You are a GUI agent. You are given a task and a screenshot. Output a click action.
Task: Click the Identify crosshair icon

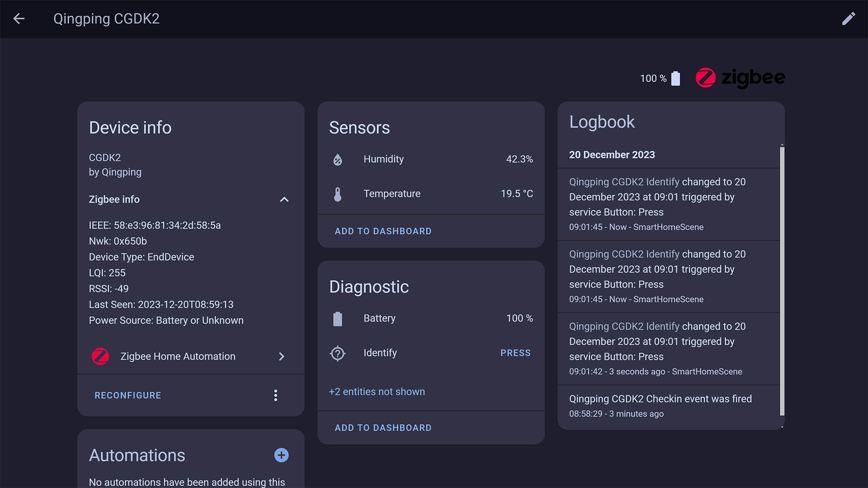338,353
